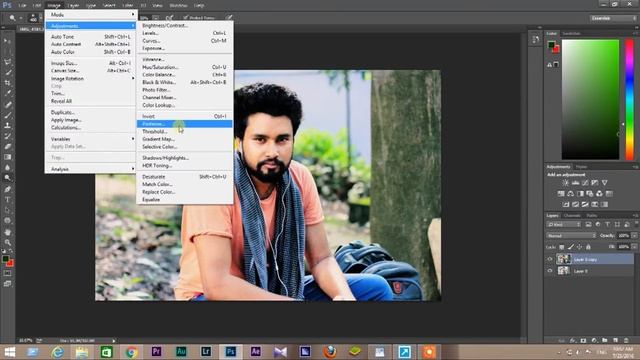This screenshot has height=360, width=640.
Task: Select the Lasso tool
Action: [7, 62]
